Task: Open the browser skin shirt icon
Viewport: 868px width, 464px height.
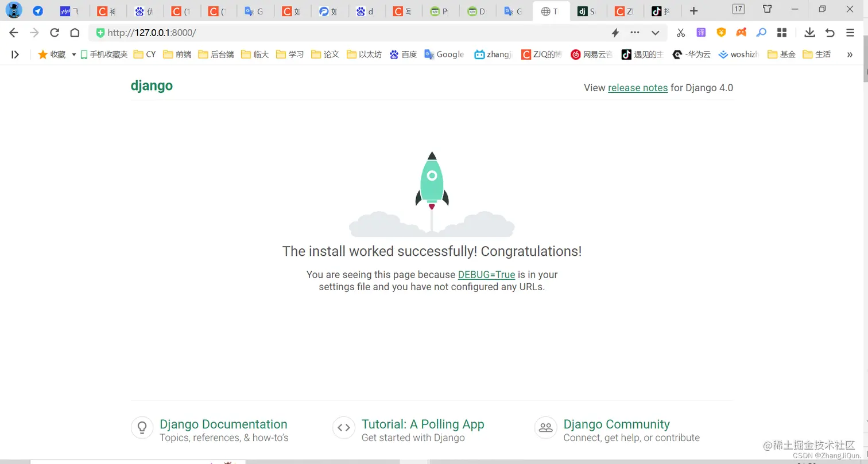Action: pos(768,9)
